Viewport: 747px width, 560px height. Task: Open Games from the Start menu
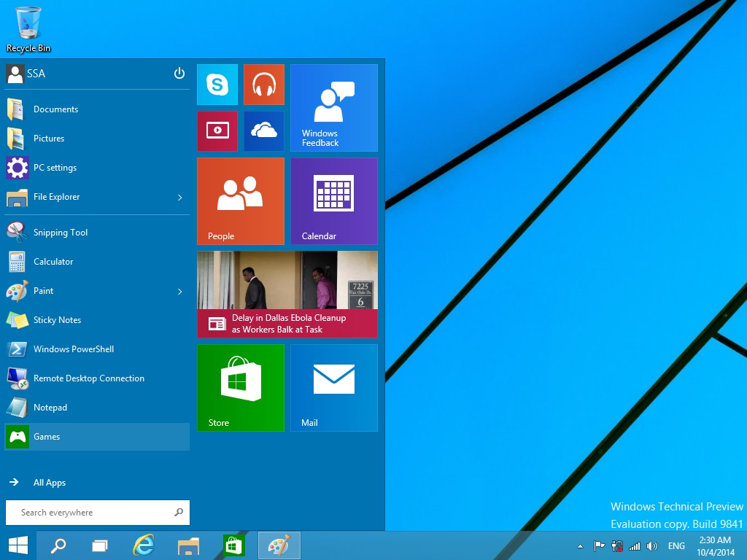click(x=97, y=437)
